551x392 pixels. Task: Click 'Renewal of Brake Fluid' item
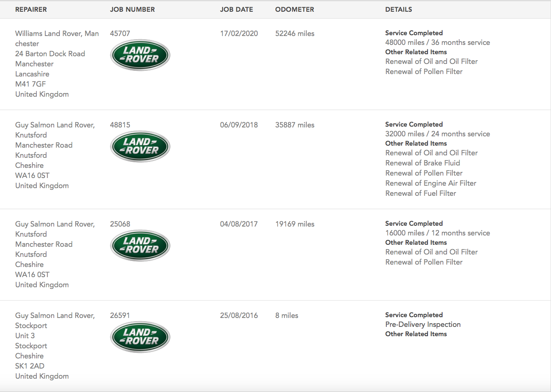tap(423, 163)
